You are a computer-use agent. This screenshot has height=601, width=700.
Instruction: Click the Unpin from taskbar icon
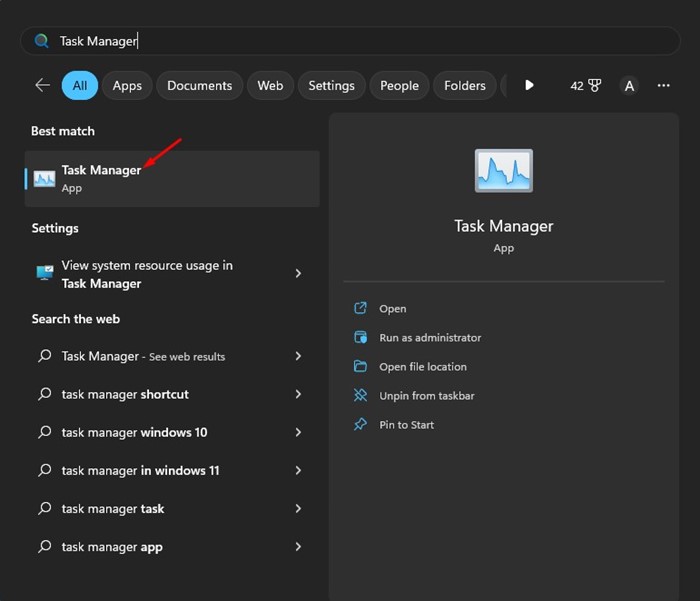361,396
